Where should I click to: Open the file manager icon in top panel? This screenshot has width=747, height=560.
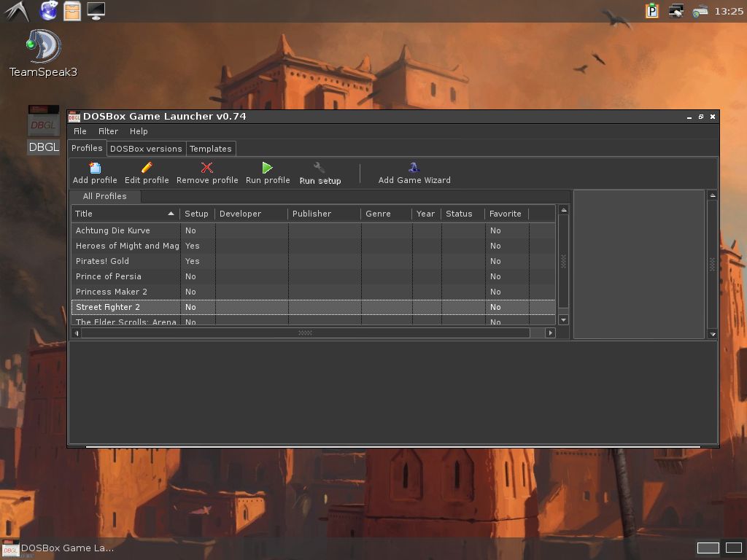click(x=72, y=11)
